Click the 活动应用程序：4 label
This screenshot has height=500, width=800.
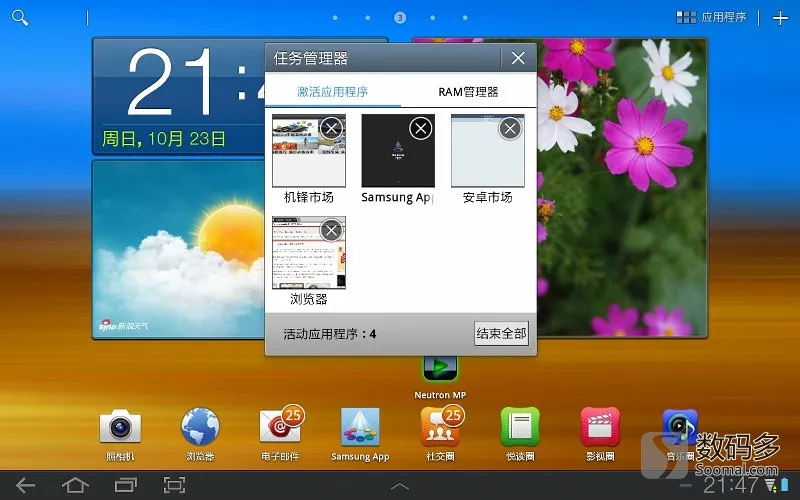(x=330, y=334)
